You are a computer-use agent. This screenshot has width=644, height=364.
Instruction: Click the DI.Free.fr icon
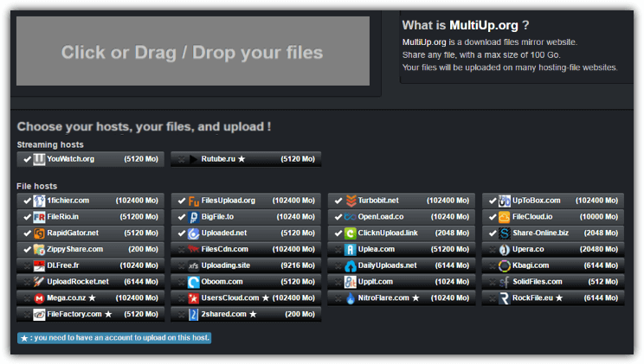[x=39, y=265]
